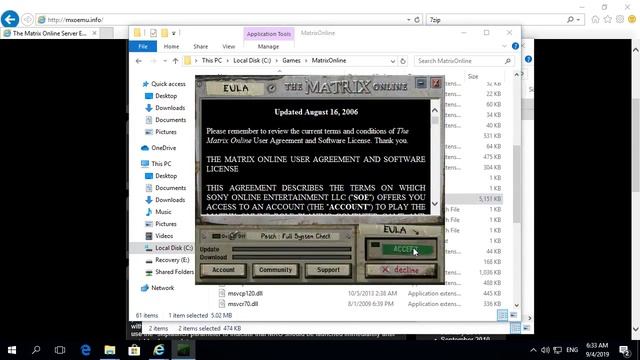Open IE home page icon

(596, 19)
